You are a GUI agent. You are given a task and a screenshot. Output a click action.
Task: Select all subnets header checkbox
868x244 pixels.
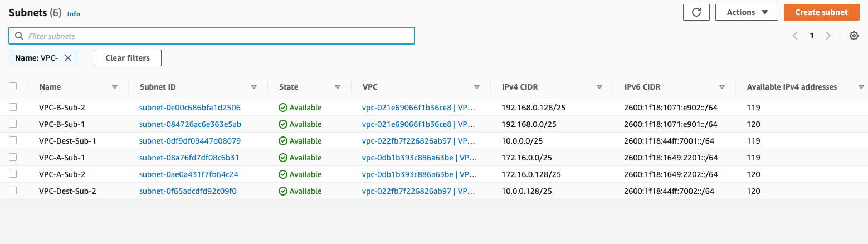13,86
